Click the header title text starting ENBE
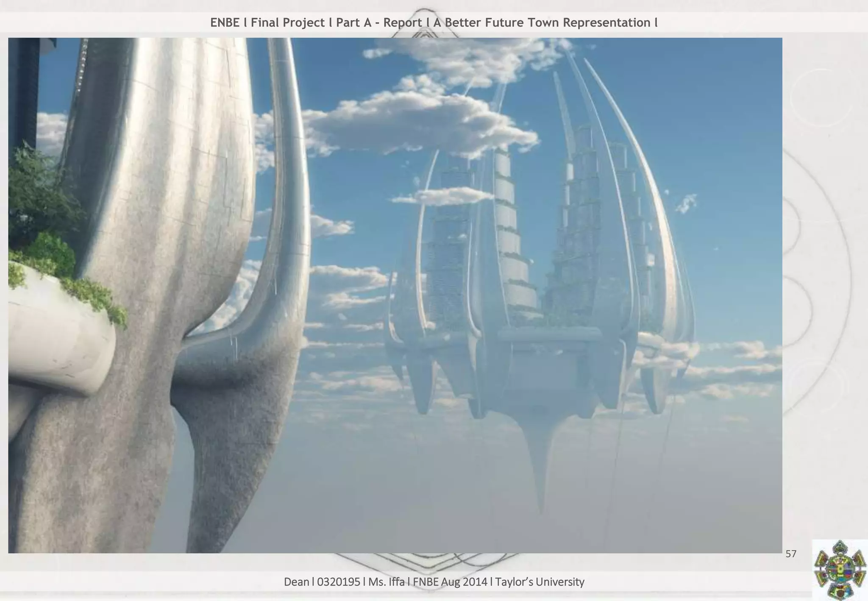This screenshot has width=868, height=601. coord(434,22)
